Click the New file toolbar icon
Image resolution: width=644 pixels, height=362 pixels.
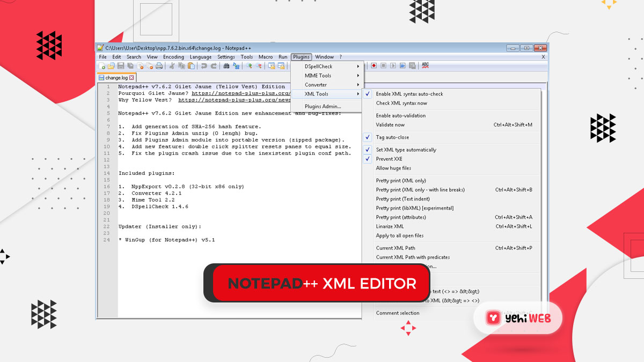[102, 66]
